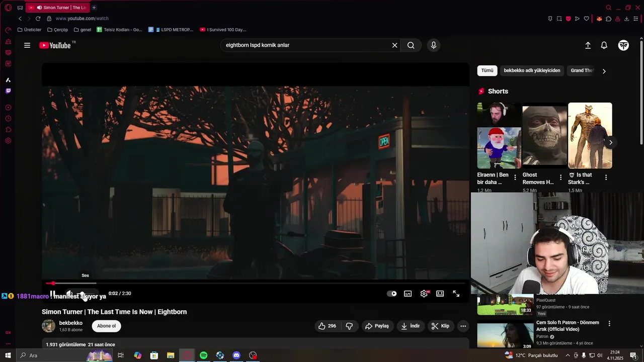Adjust the volume slider knob
This screenshot has width=644, height=362.
tap(82, 294)
